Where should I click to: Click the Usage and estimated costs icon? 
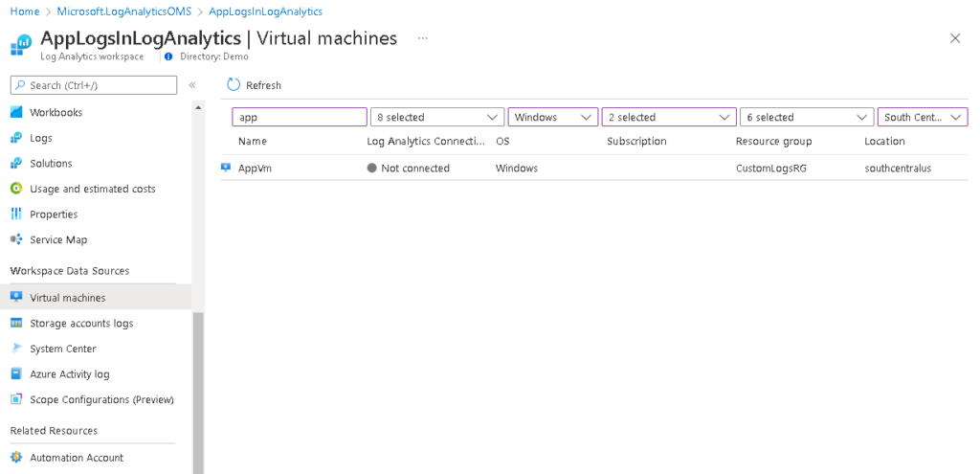[x=16, y=189]
